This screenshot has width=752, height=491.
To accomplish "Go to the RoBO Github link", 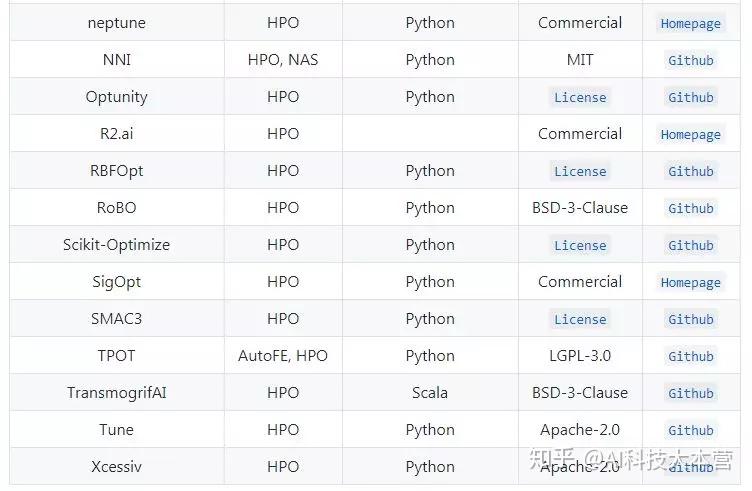I will (x=690, y=209).
